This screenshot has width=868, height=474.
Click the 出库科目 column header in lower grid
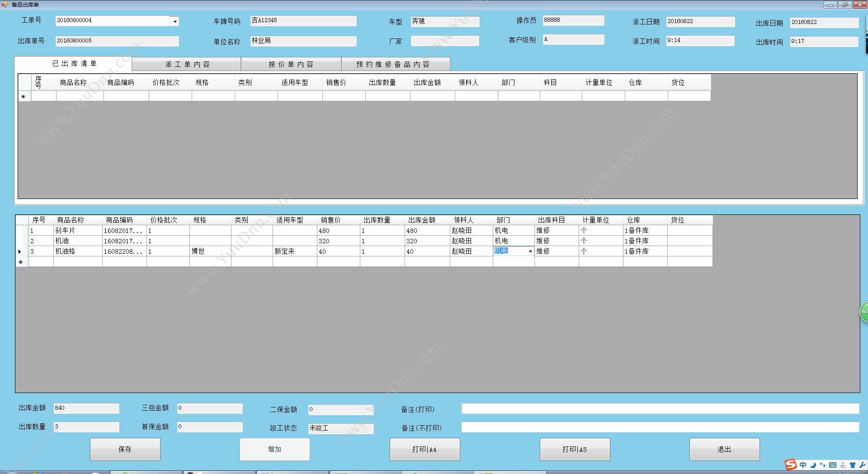pyautogui.click(x=557, y=220)
